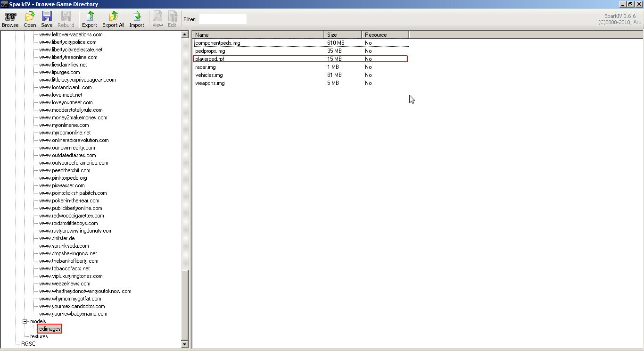Viewport: 644px width, 351px height.
Task: Select www.littlelacysurprisepageant.com tree item
Action: tap(77, 80)
